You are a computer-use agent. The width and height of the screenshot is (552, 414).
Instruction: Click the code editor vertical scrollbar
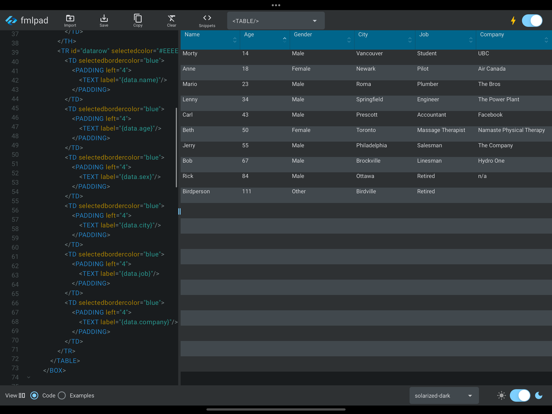176,148
